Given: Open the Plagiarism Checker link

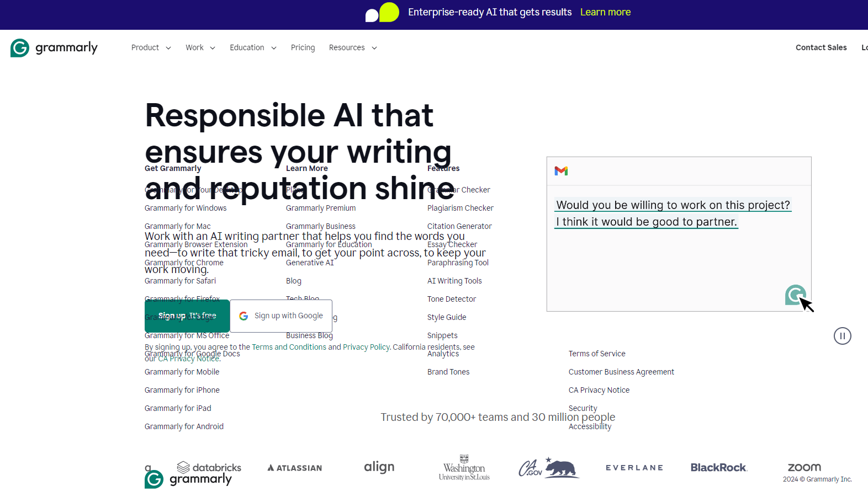Looking at the screenshot, I should click(460, 208).
